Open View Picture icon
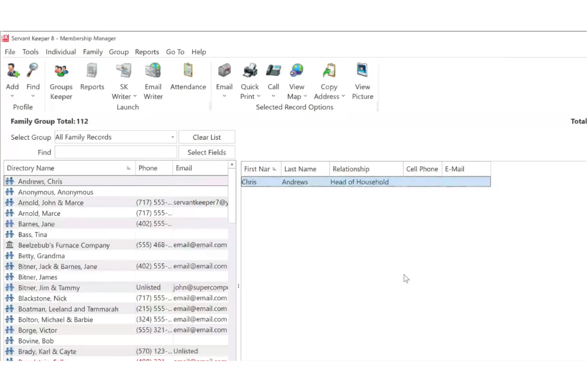 [x=362, y=70]
